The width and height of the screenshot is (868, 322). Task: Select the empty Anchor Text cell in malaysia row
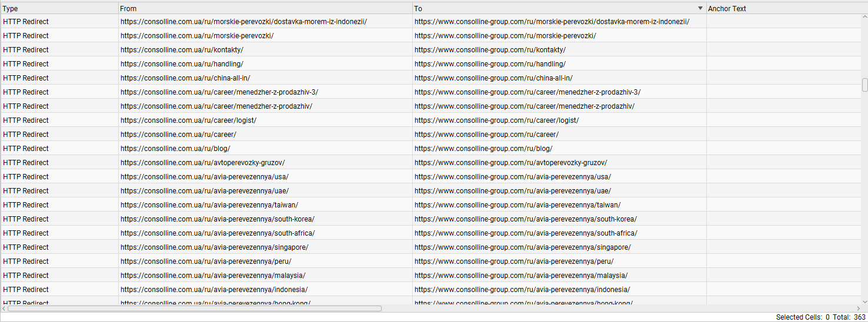click(784, 275)
